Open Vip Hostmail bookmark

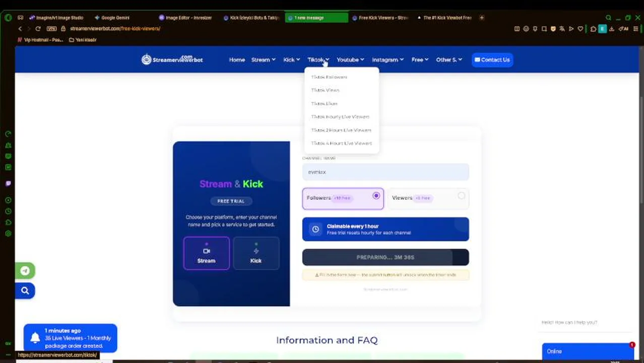[x=40, y=40]
